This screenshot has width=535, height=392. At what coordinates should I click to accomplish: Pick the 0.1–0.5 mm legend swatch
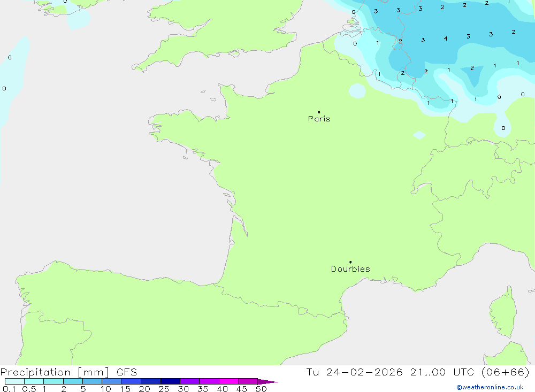pos(14,381)
